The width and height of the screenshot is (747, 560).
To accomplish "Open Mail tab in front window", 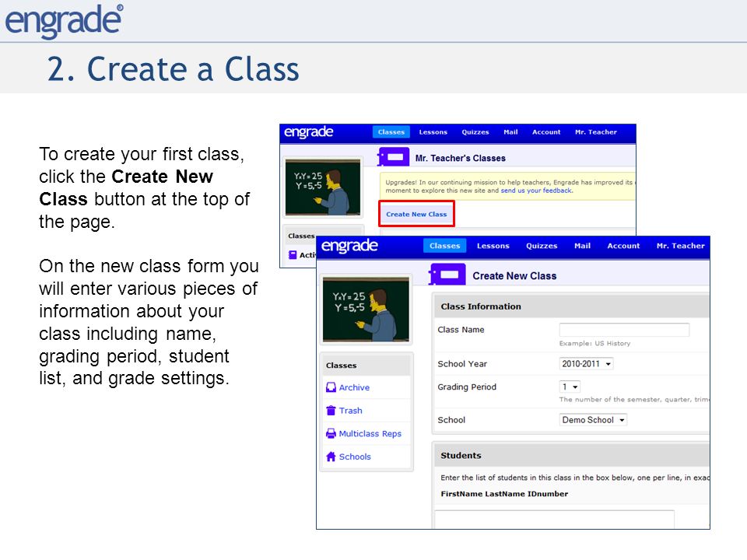I will [x=582, y=246].
